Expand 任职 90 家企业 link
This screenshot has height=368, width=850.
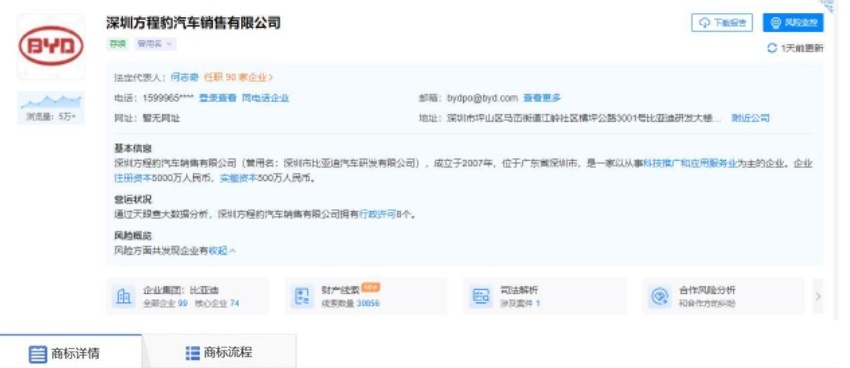pos(239,78)
